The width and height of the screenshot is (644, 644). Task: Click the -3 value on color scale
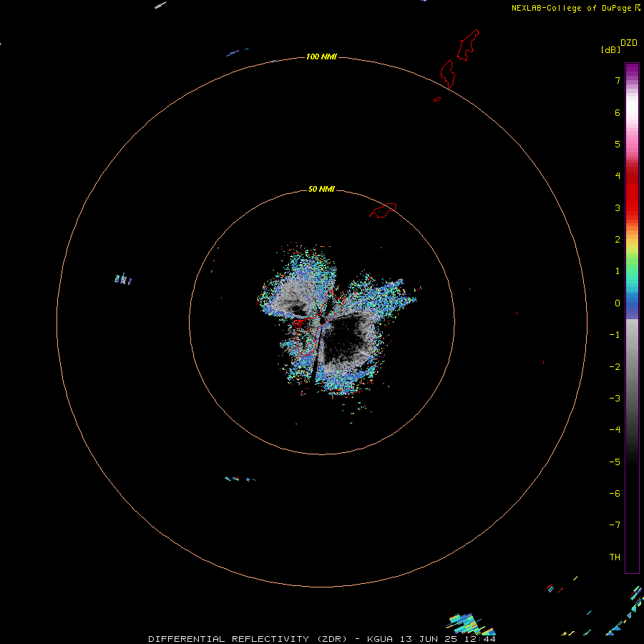pos(615,399)
